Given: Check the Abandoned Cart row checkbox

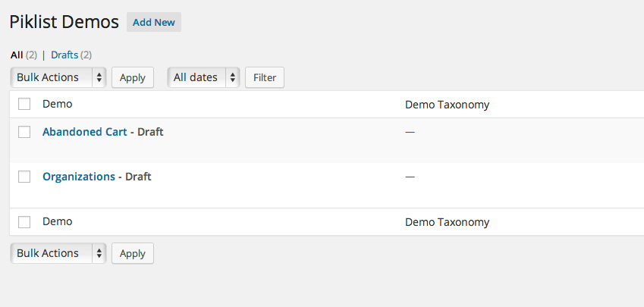Looking at the screenshot, I should [x=24, y=132].
